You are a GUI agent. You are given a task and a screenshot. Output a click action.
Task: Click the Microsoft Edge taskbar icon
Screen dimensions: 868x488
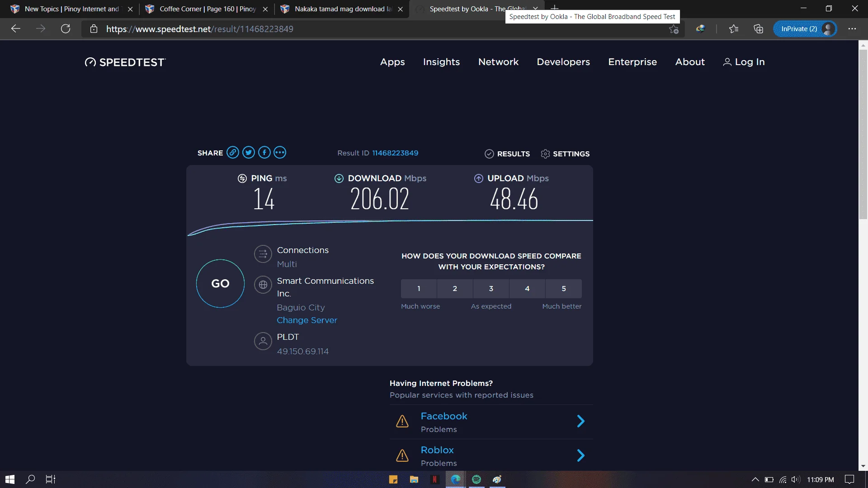(x=456, y=479)
